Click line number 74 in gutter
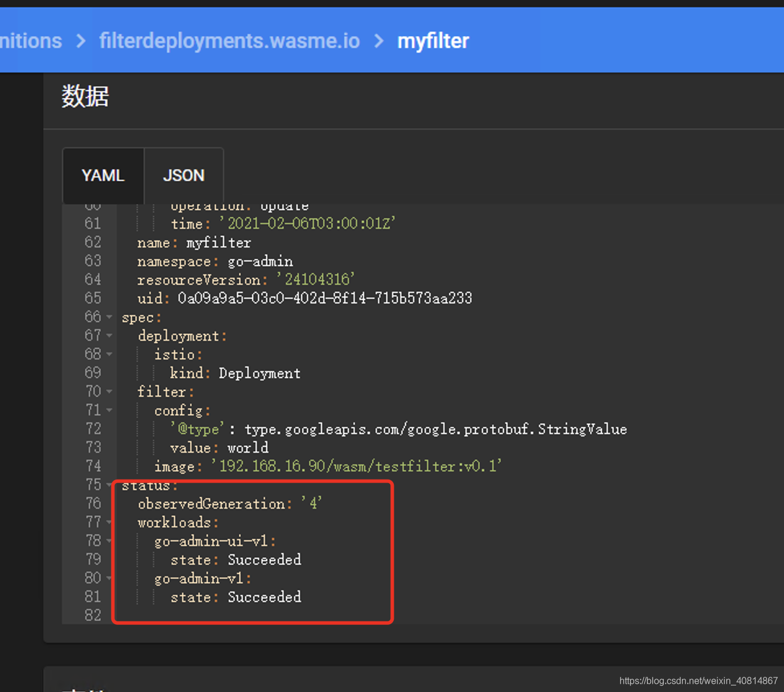The width and height of the screenshot is (784, 692). click(x=93, y=466)
